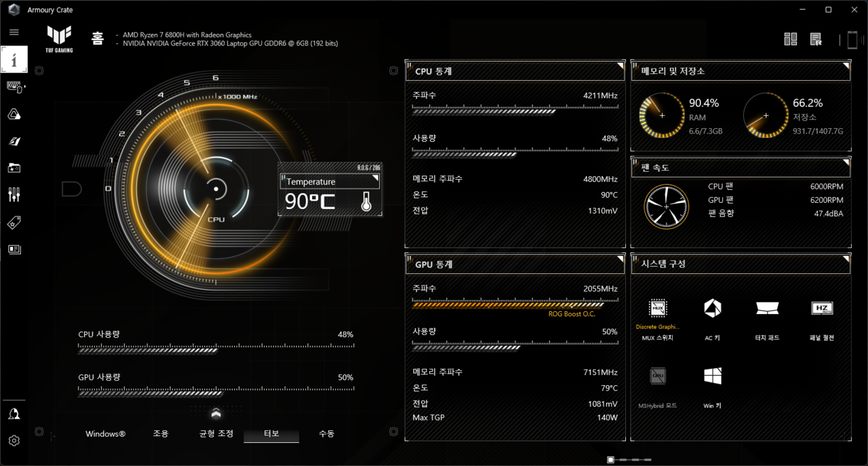Expand the 팬 속도 panel corner arrow
868x466 pixels.
[x=846, y=163]
